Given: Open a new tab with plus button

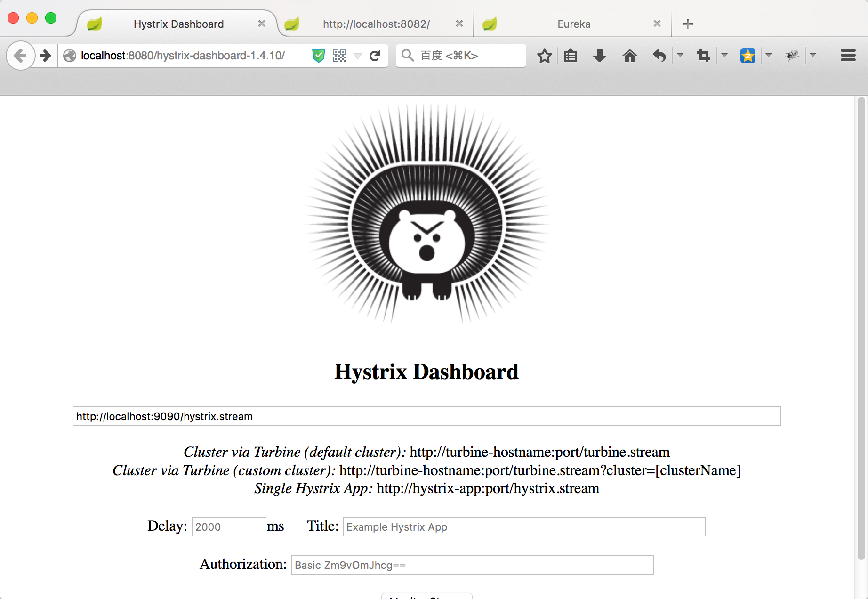Looking at the screenshot, I should click(x=688, y=24).
